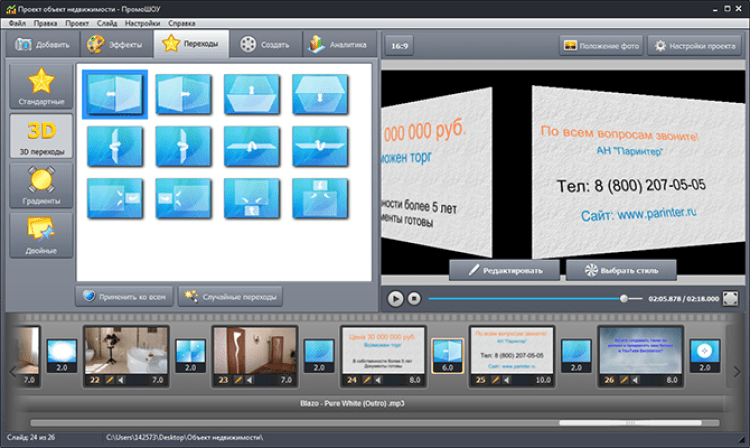
Task: Pick the zoom-from-top transition in third row
Action: point(320,198)
